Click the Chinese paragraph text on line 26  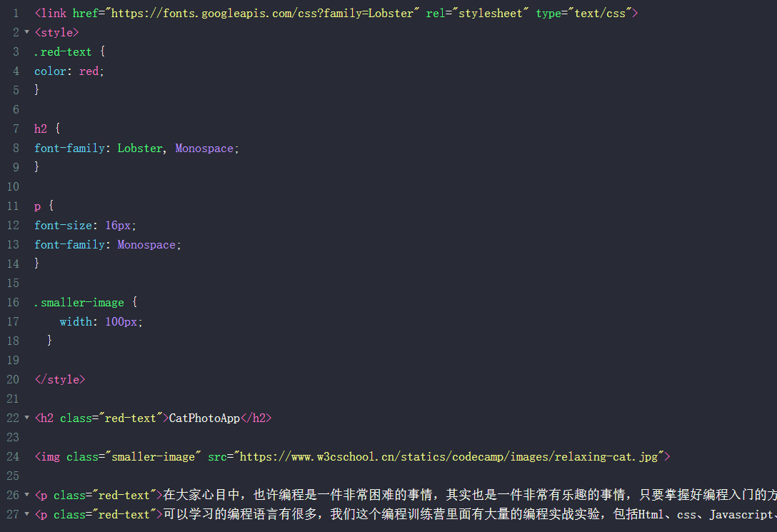tap(470, 495)
